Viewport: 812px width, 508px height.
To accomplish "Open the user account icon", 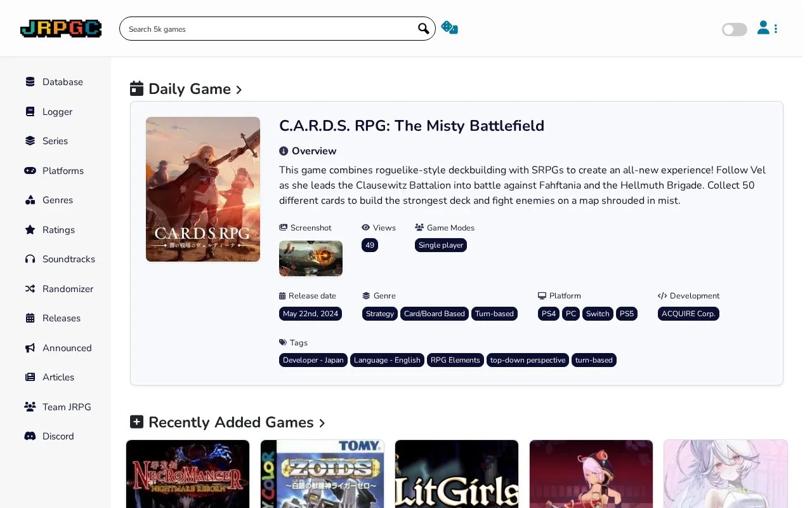I will click(763, 28).
